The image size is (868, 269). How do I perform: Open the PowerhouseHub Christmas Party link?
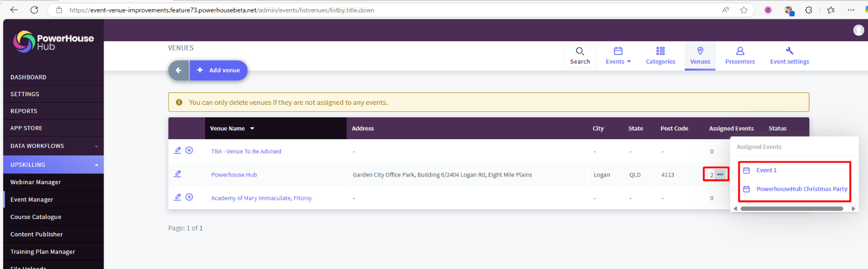tap(801, 189)
